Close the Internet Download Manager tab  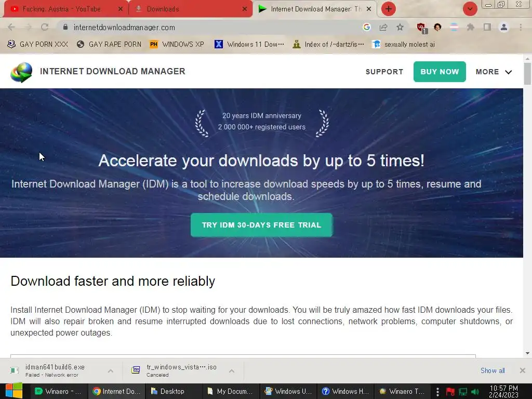[x=369, y=9]
